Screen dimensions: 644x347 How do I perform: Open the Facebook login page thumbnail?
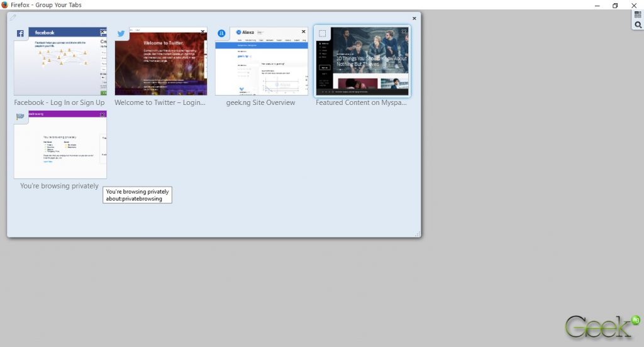pyautogui.click(x=60, y=61)
